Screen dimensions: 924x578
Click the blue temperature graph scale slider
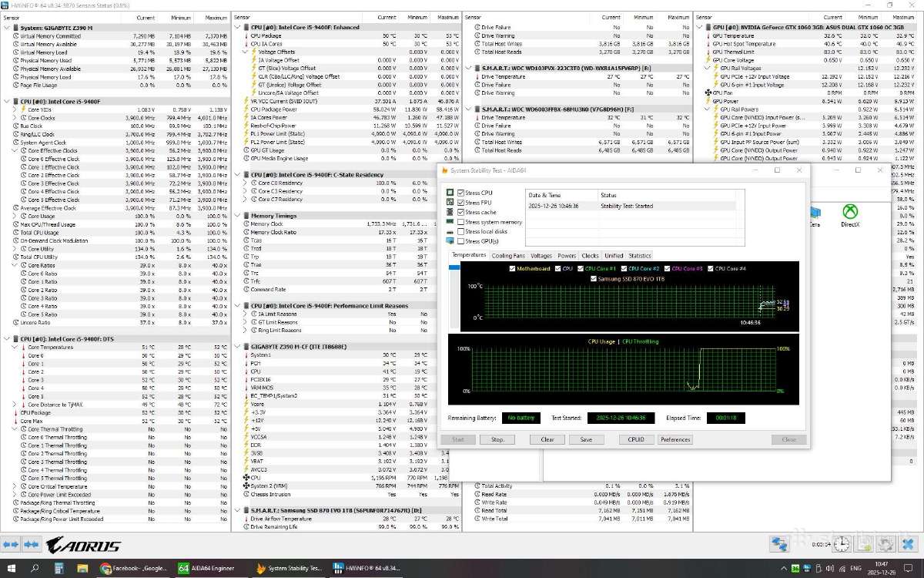(453, 267)
